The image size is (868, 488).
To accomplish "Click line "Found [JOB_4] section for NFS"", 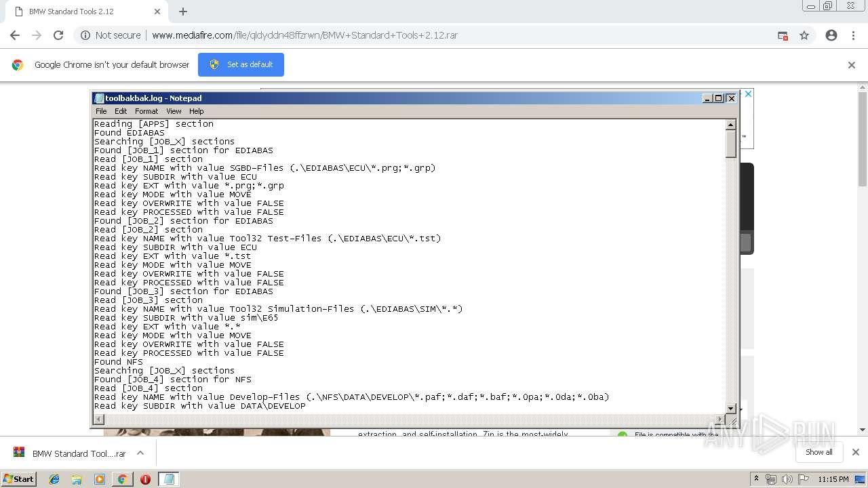I will coord(173,380).
